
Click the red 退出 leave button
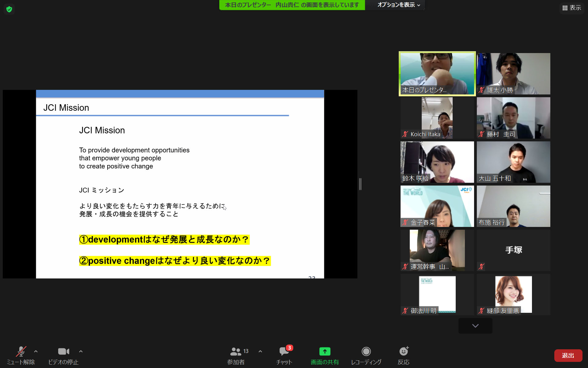[x=568, y=355]
